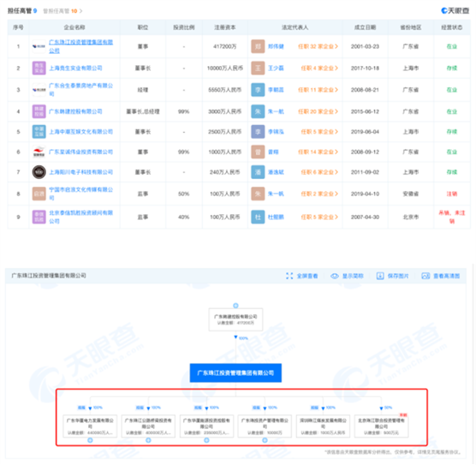
Task: Click the 天眼查 logo at top right
Action: 455,10
